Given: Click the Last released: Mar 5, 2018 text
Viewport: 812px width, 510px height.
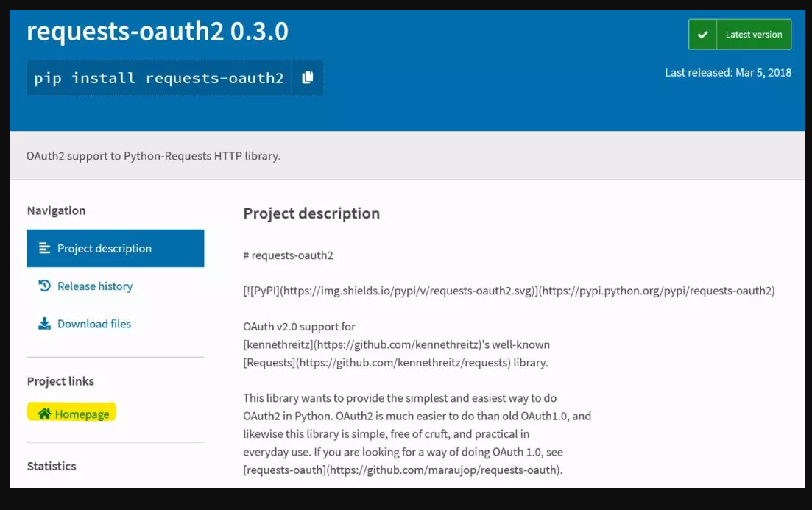Looking at the screenshot, I should coord(728,72).
